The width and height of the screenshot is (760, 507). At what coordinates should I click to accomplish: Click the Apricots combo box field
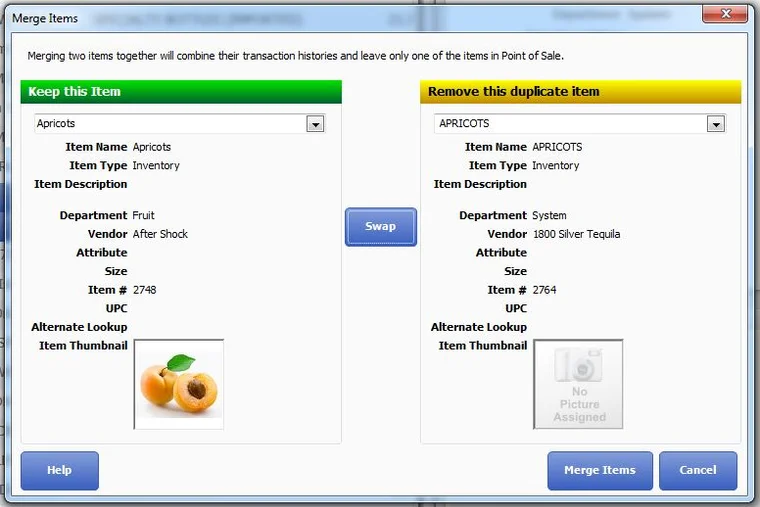click(x=180, y=124)
